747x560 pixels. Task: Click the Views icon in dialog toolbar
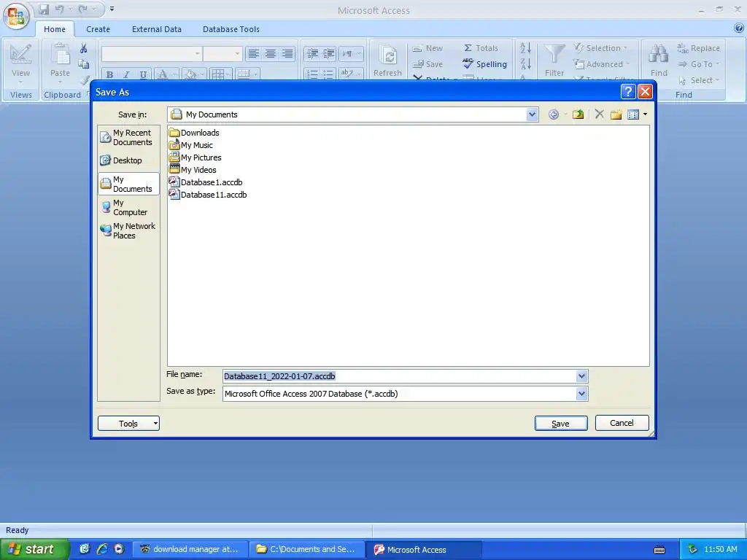(x=633, y=114)
